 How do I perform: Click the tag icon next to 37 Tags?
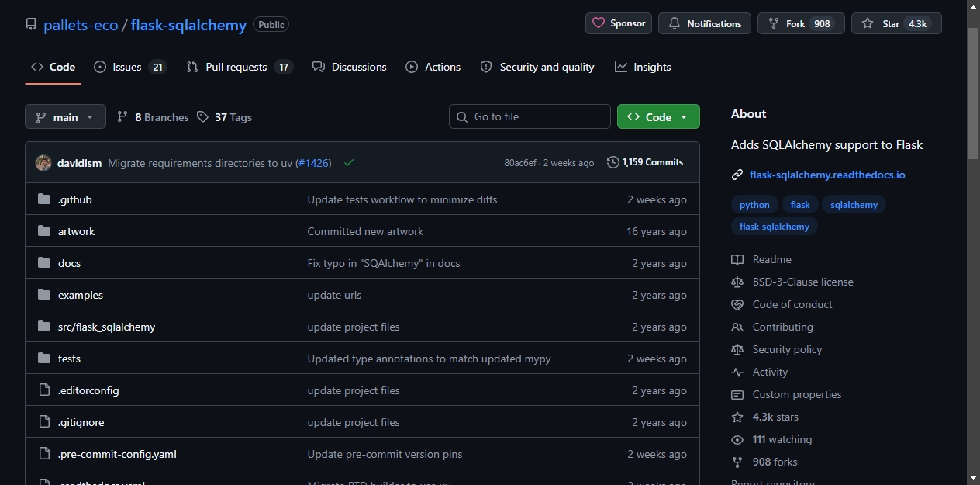202,116
